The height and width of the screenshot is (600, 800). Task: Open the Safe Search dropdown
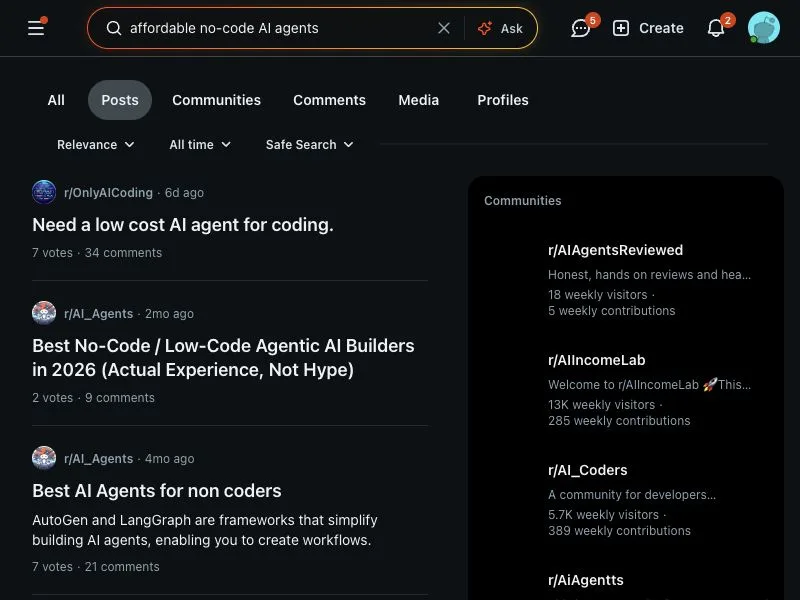coord(309,145)
